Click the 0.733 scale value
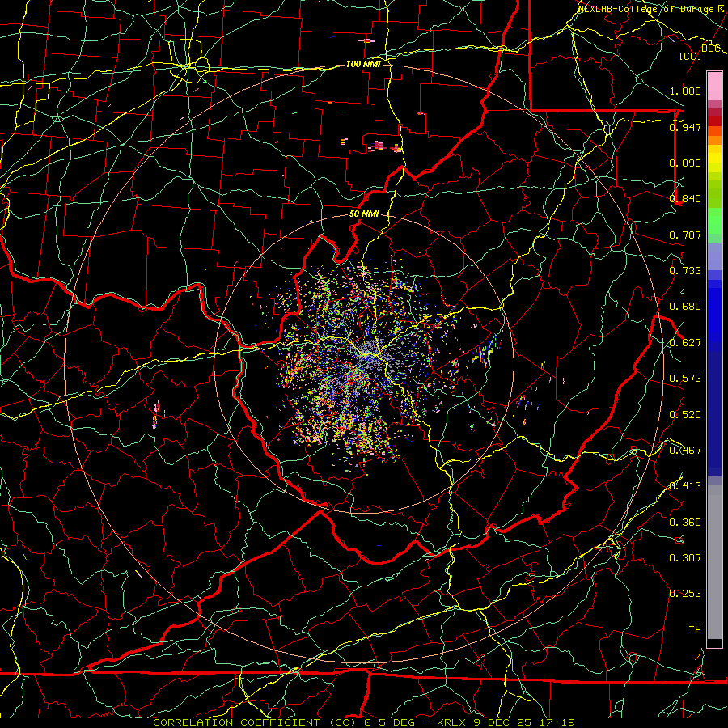 (x=685, y=271)
